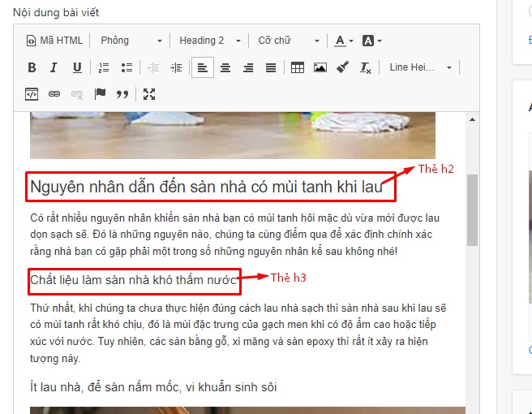Open the Phông font dropdown
This screenshot has height=414, width=532.
point(131,41)
